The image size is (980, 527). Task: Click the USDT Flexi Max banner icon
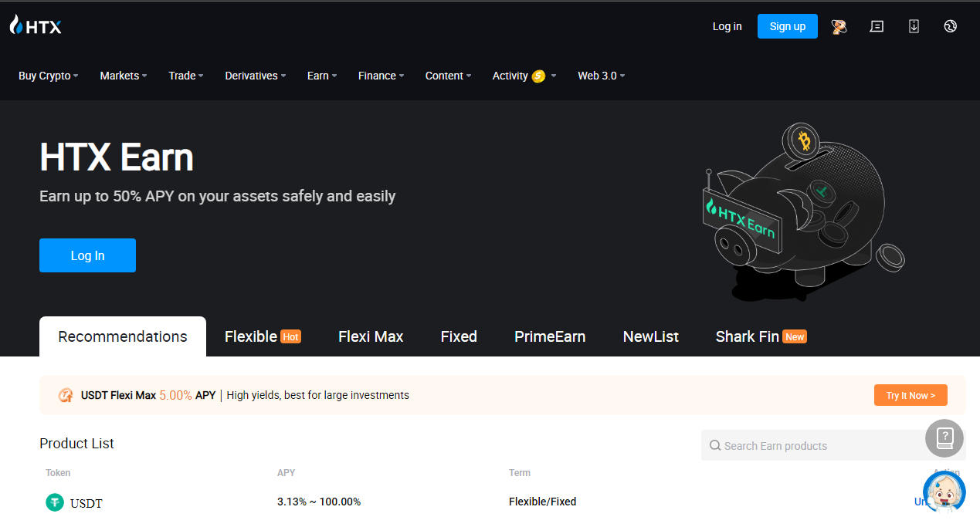tap(66, 395)
